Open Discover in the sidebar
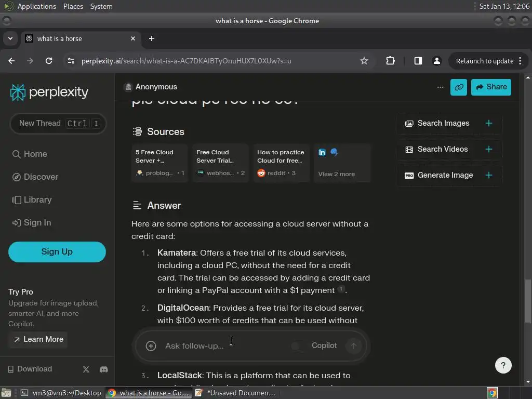 tap(35, 177)
